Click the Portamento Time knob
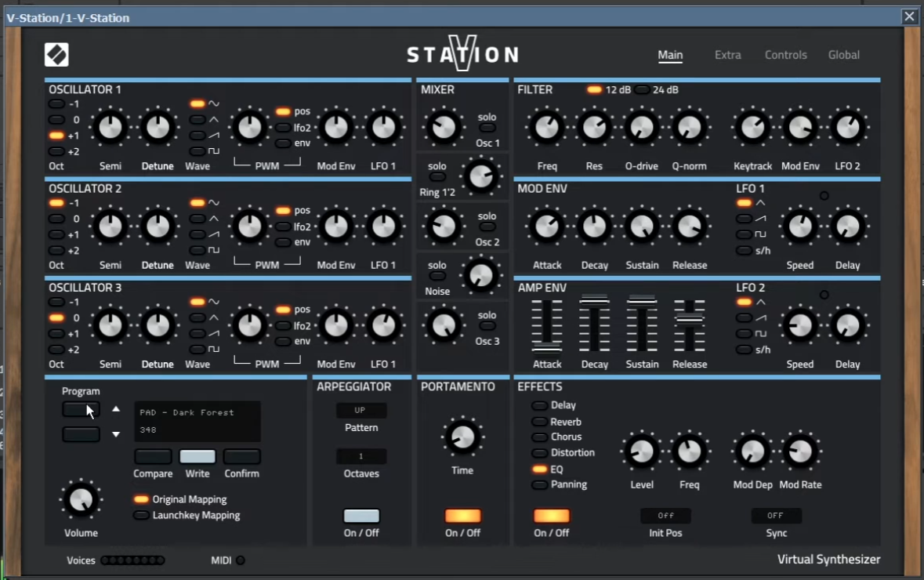 462,437
